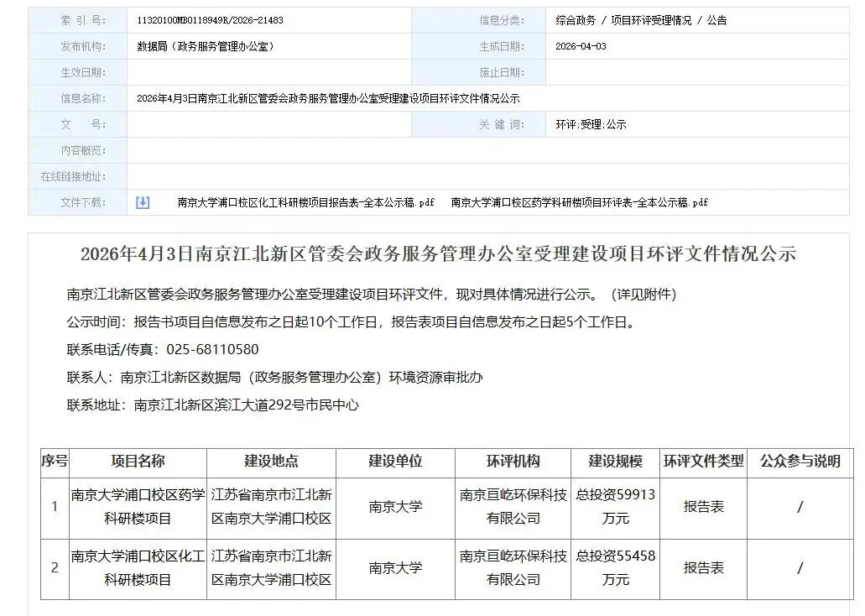This screenshot has width=865, height=616.
Task: Click 南京大学 builder cell in row 1
Action: click(x=395, y=508)
